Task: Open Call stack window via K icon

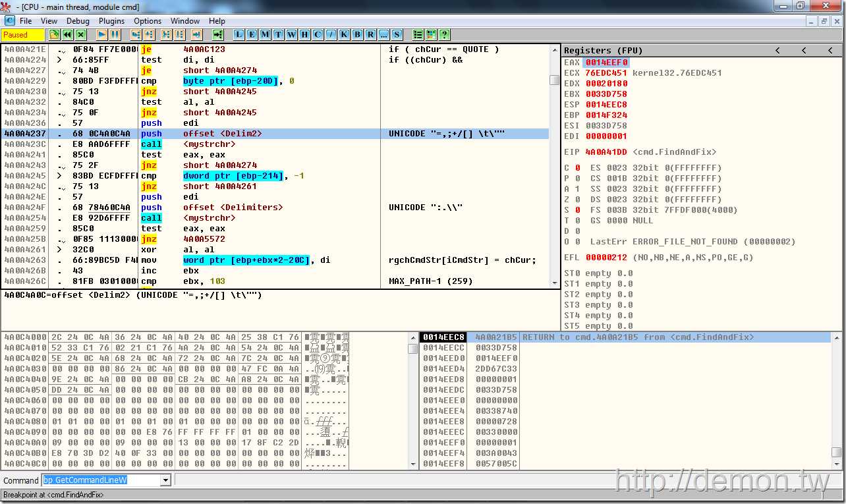Action: [x=344, y=35]
